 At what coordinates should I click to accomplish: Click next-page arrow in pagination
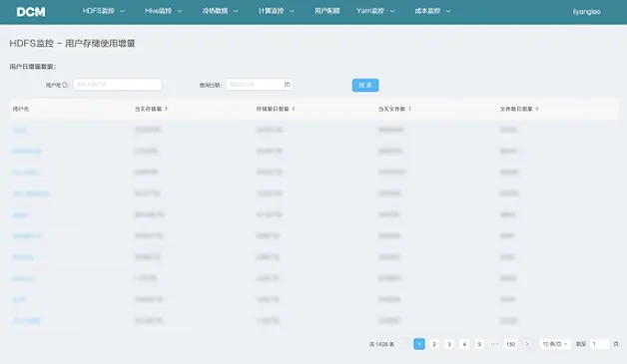tap(527, 344)
